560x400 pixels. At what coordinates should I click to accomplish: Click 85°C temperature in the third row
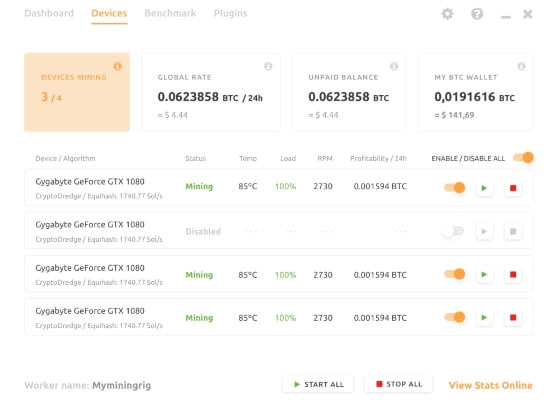tap(248, 275)
